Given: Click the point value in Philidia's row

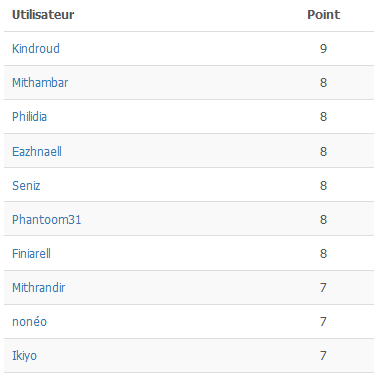Looking at the screenshot, I should click(323, 117).
